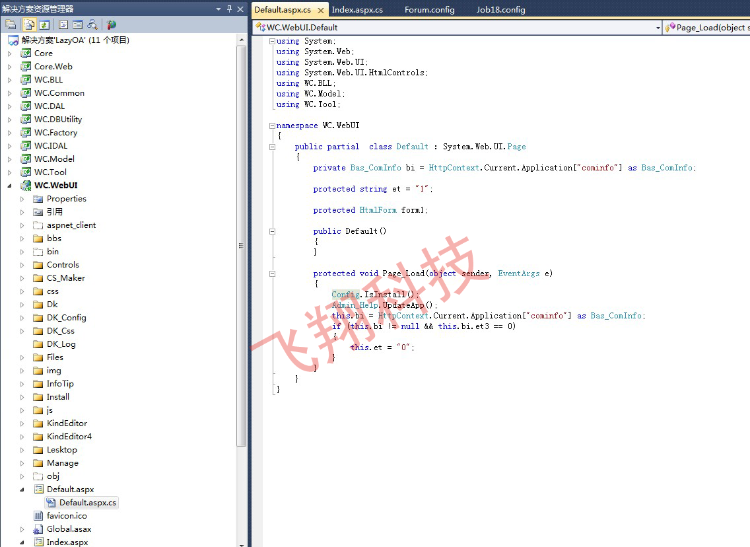Click the View Code toolbar icon
The image size is (750, 547).
62,24
